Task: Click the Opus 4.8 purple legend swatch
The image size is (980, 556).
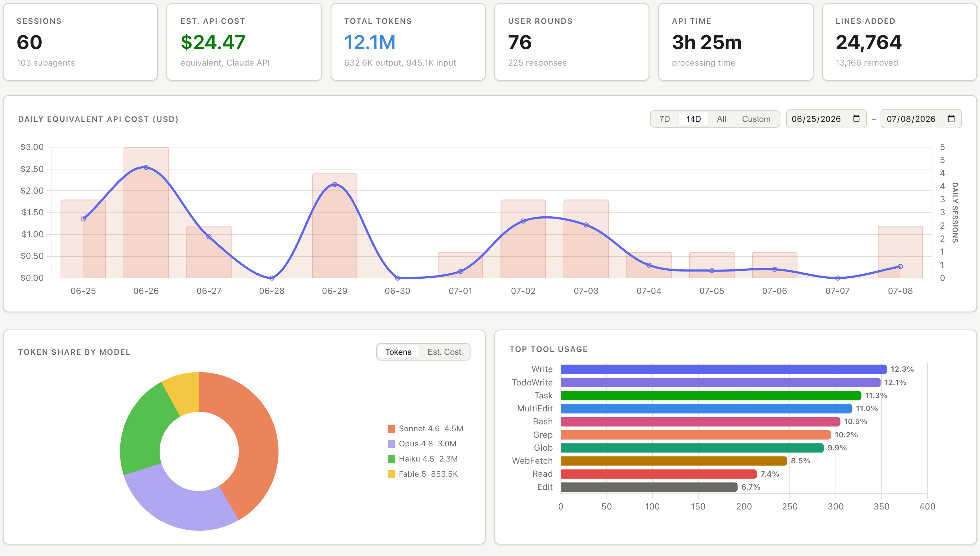Action: 391,444
